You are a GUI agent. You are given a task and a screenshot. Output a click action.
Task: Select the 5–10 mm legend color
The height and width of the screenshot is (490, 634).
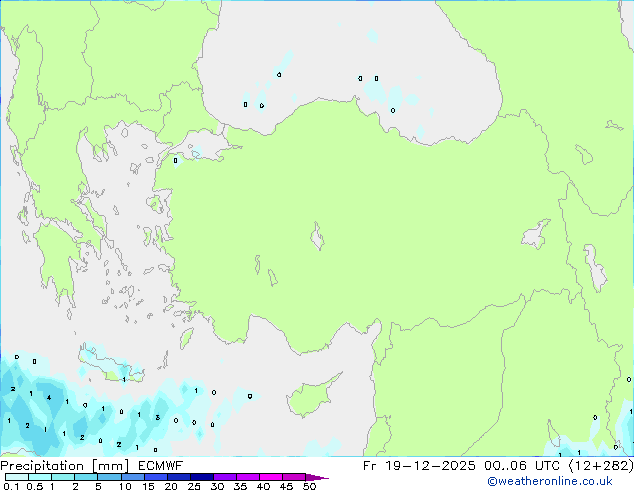(x=109, y=477)
